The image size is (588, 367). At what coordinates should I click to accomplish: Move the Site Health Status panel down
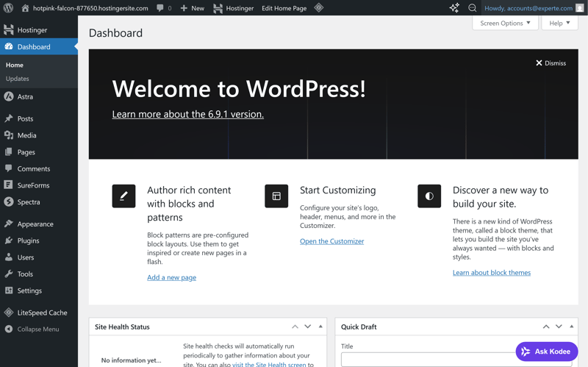(x=308, y=327)
